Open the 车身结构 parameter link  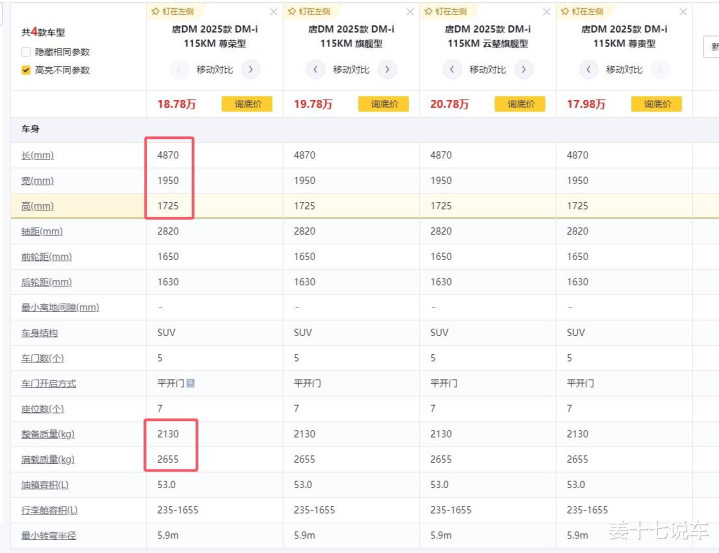coord(39,333)
